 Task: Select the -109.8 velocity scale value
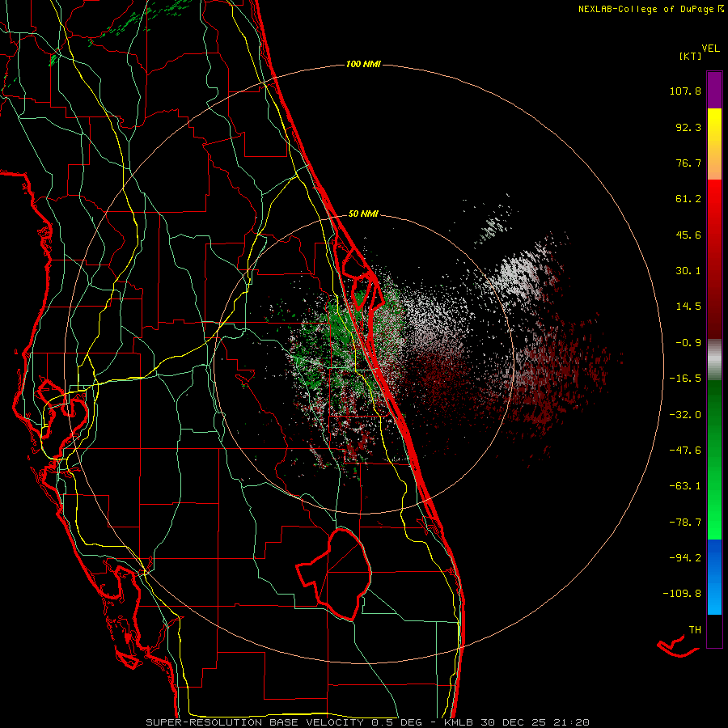682,594
